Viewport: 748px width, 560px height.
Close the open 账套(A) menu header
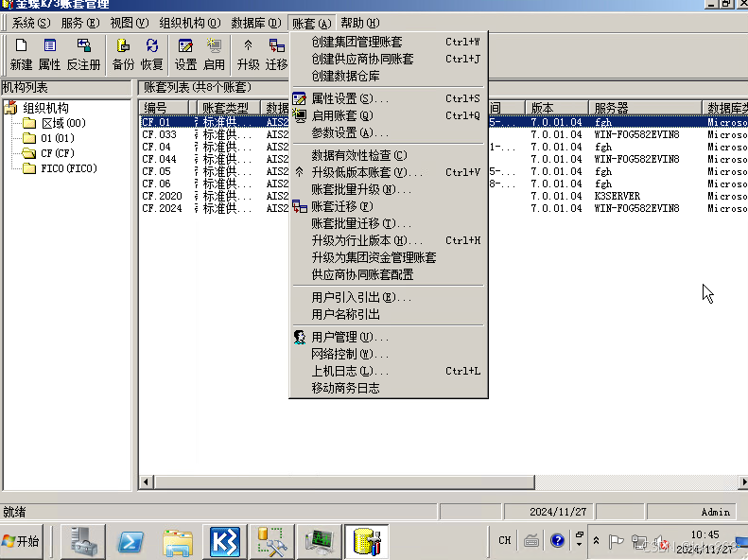(311, 23)
